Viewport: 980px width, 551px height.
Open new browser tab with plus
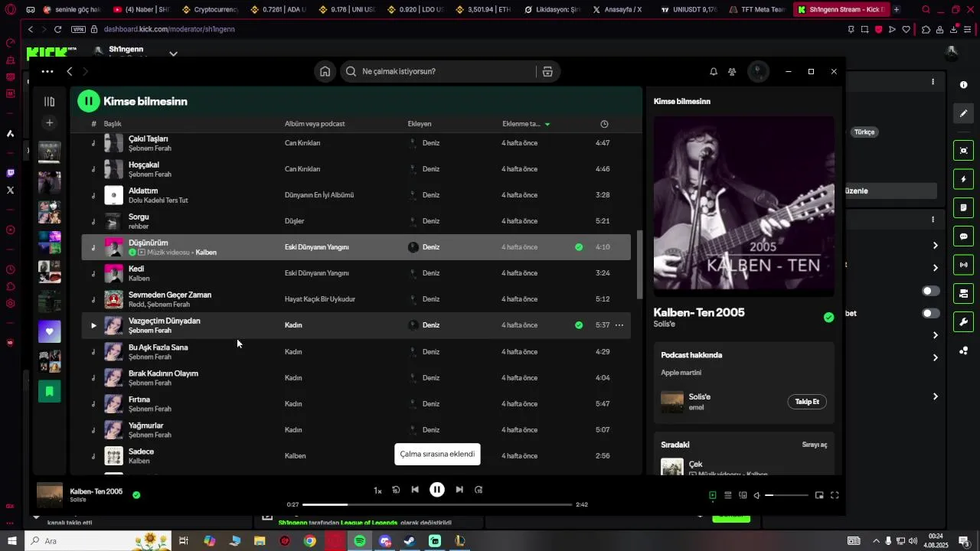click(897, 9)
